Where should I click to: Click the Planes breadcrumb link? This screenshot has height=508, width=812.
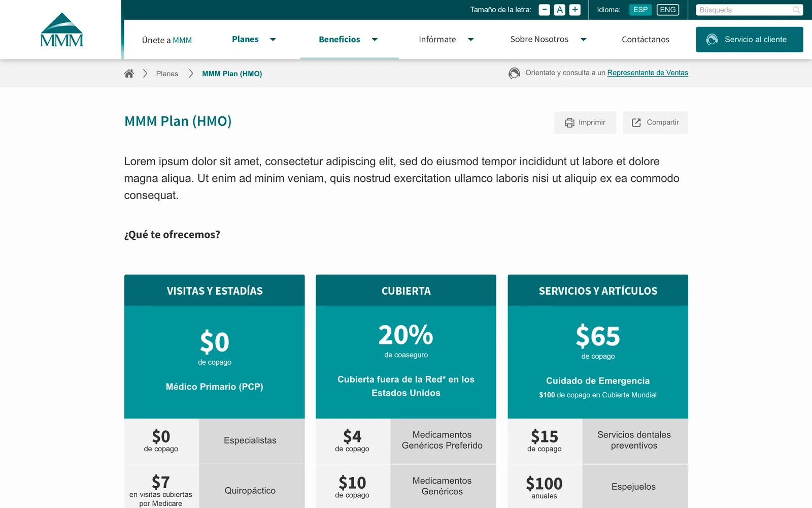coord(167,74)
